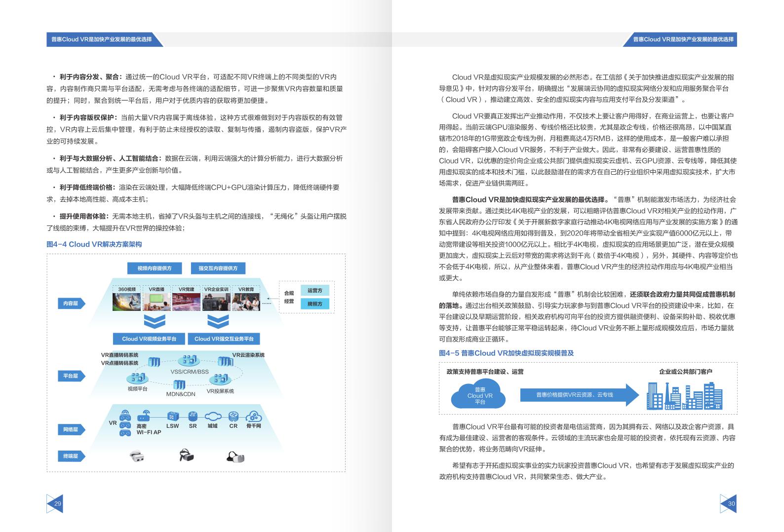Click the double chevron above Cloud VR视频业务平台
The width and height of the screenshot is (784, 532).
point(155,321)
